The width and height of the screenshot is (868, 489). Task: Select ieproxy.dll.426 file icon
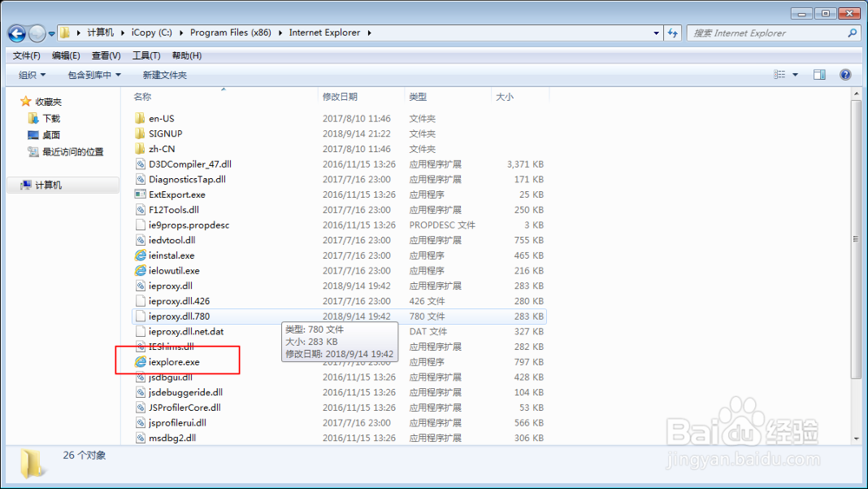click(x=141, y=301)
